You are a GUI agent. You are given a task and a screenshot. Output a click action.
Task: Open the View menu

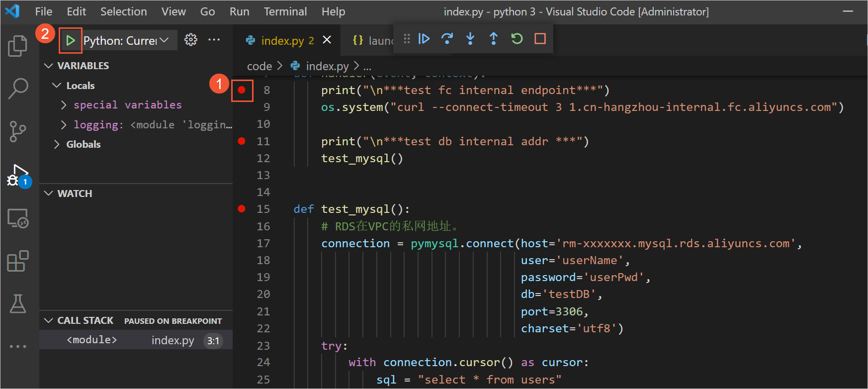coord(174,11)
